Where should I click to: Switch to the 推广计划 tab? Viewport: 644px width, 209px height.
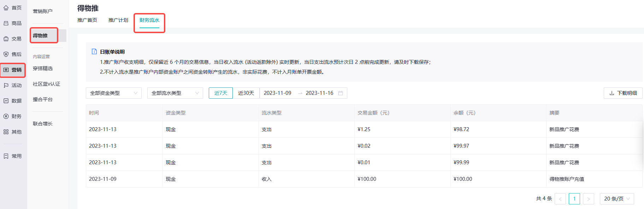click(118, 20)
